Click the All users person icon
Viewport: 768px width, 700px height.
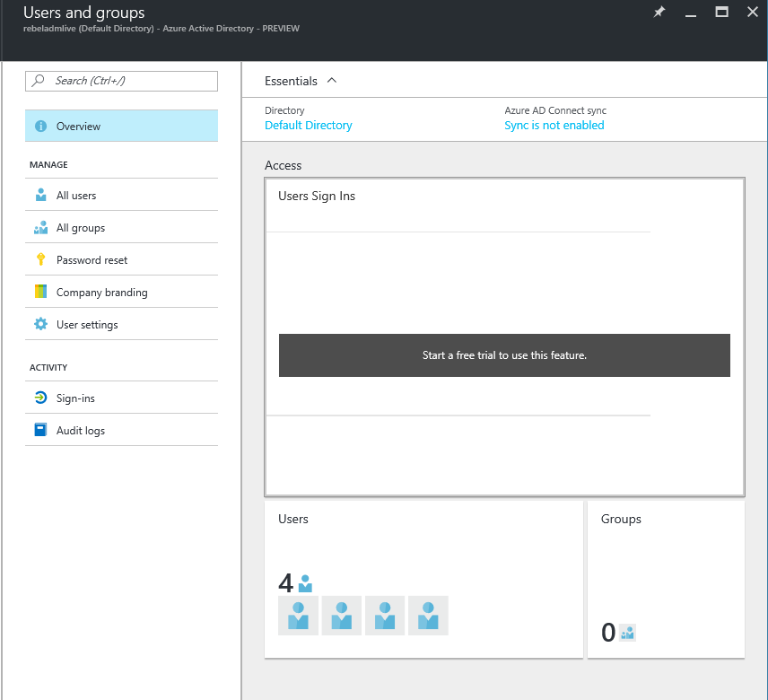pyautogui.click(x=40, y=195)
